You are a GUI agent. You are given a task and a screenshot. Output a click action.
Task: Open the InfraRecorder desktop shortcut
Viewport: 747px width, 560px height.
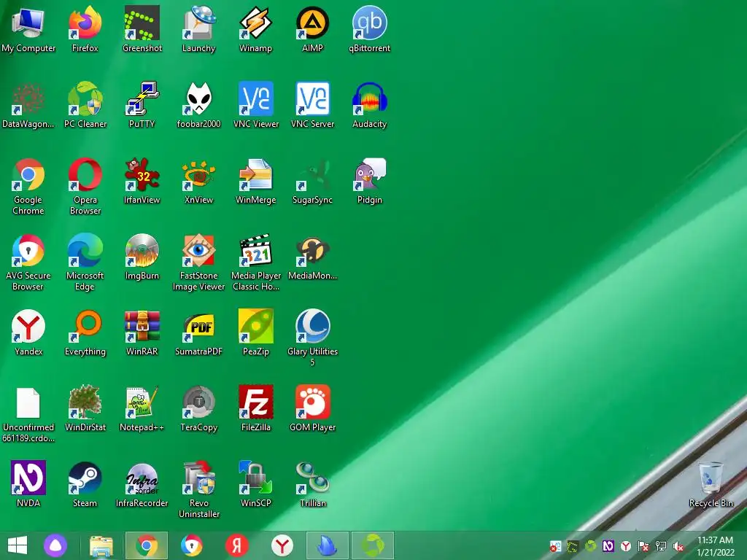[142, 484]
